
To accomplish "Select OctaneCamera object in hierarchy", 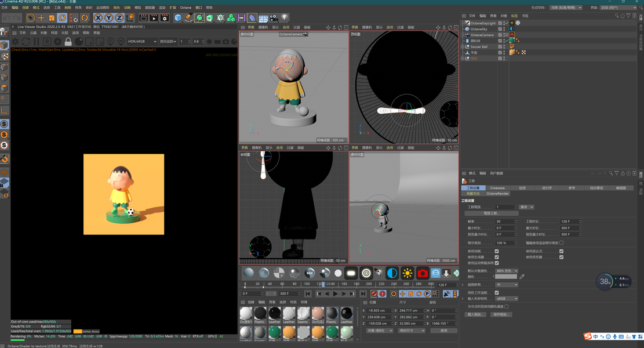I will pos(482,35).
